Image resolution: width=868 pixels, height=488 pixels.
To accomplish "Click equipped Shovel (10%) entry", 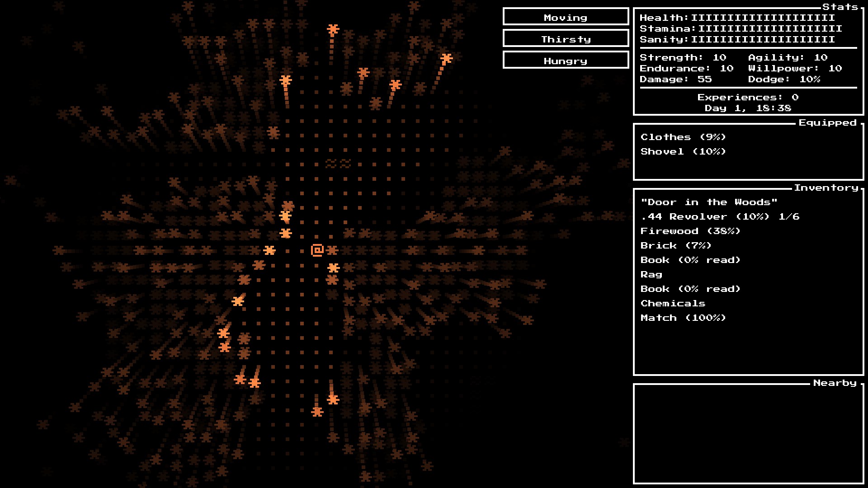I will click(683, 151).
